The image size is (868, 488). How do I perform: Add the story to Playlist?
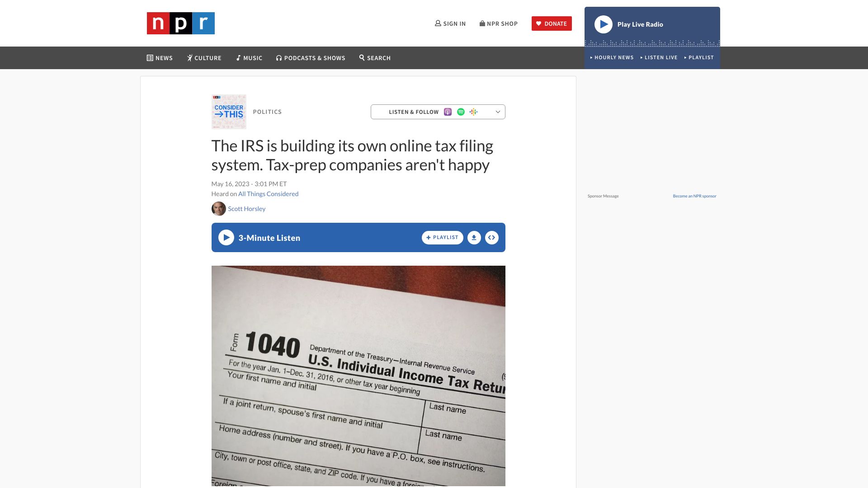coord(443,238)
